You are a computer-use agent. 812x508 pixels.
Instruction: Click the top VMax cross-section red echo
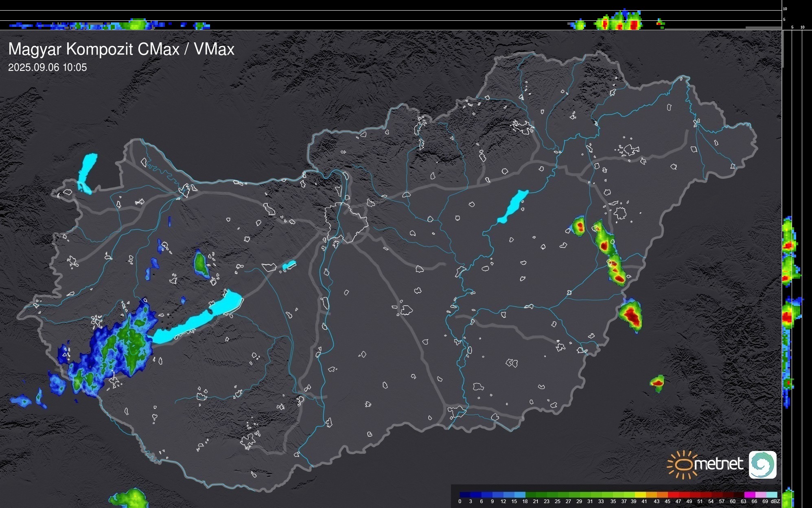[633, 24]
